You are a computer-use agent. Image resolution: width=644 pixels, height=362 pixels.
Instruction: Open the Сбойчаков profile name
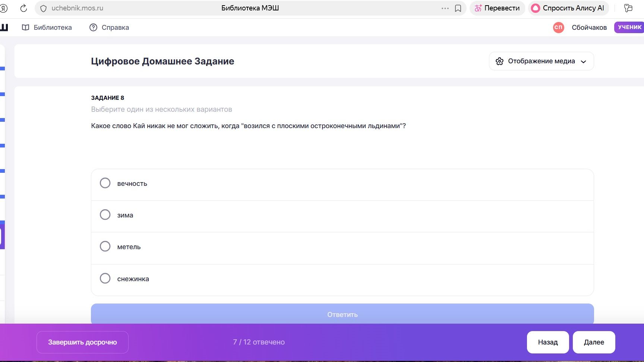click(x=589, y=28)
